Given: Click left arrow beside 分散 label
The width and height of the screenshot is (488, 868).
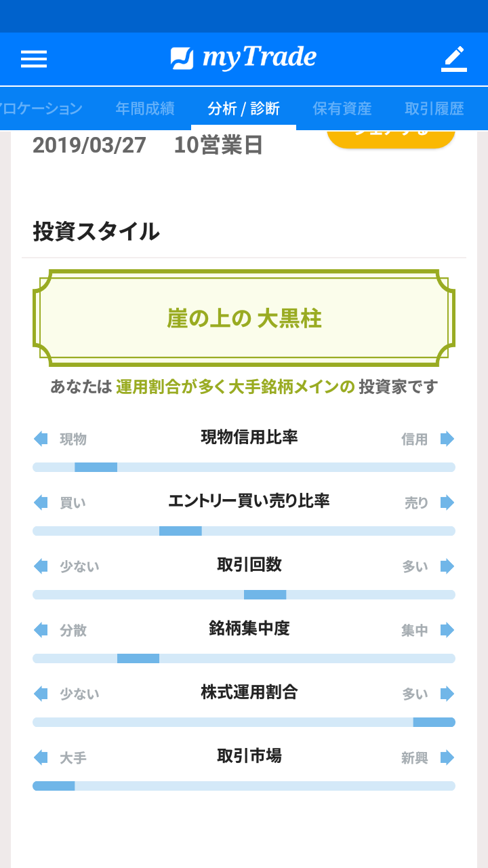Looking at the screenshot, I should tap(41, 630).
